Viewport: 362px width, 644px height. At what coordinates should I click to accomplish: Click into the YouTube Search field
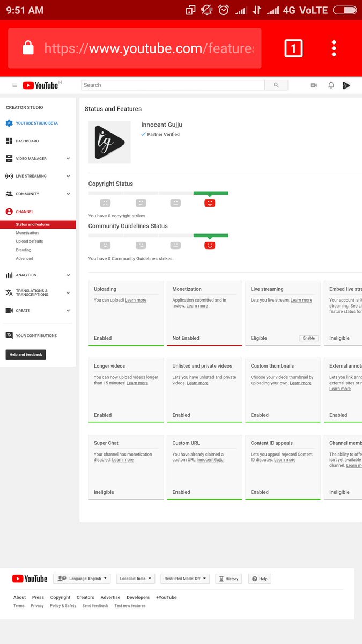click(x=173, y=85)
